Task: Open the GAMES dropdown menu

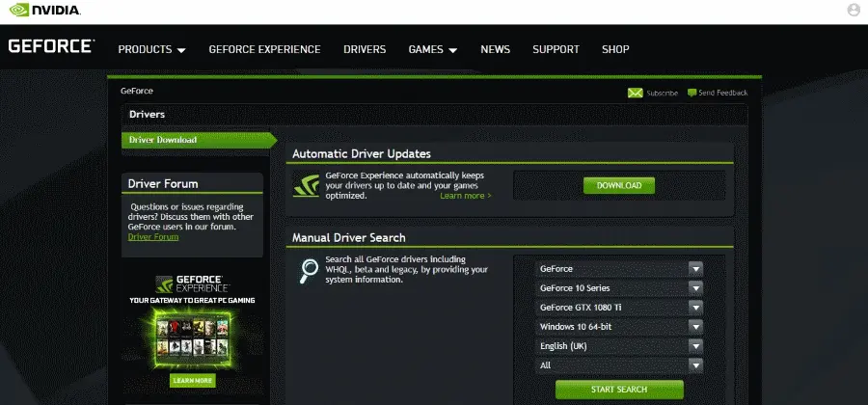Action: point(433,49)
